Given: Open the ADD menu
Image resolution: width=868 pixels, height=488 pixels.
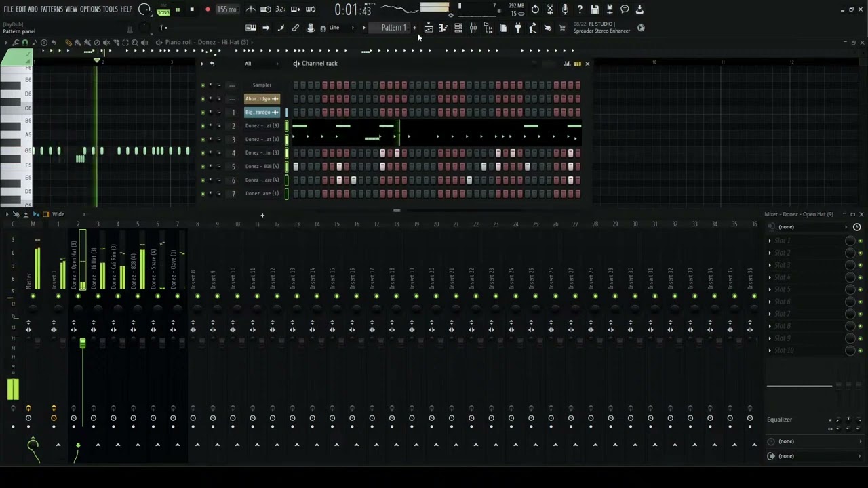Looking at the screenshot, I should point(33,9).
